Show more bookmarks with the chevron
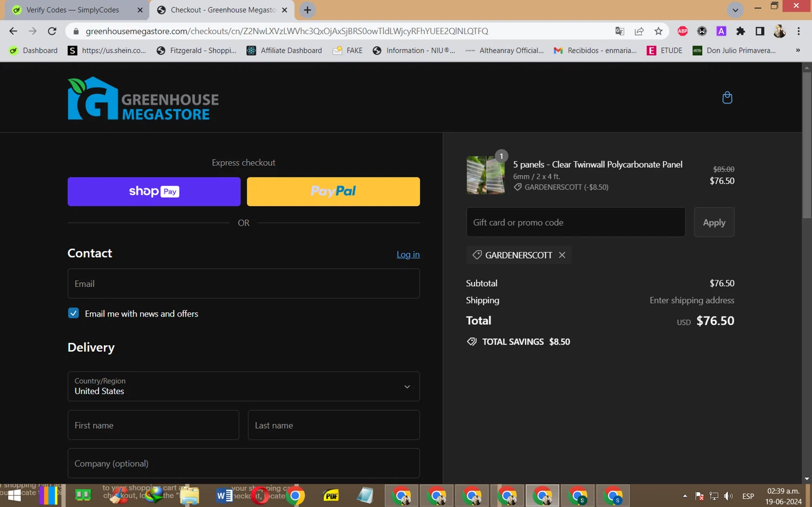812x507 pixels. point(797,50)
